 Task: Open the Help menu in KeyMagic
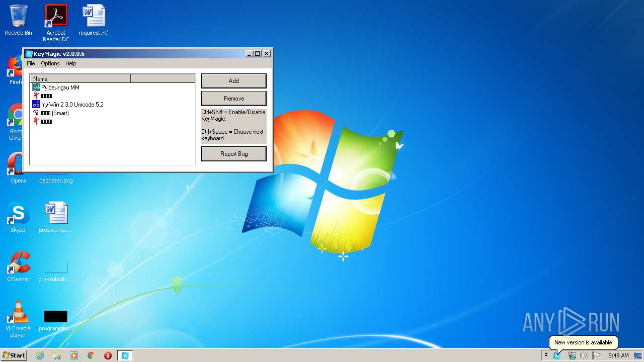[x=71, y=63]
